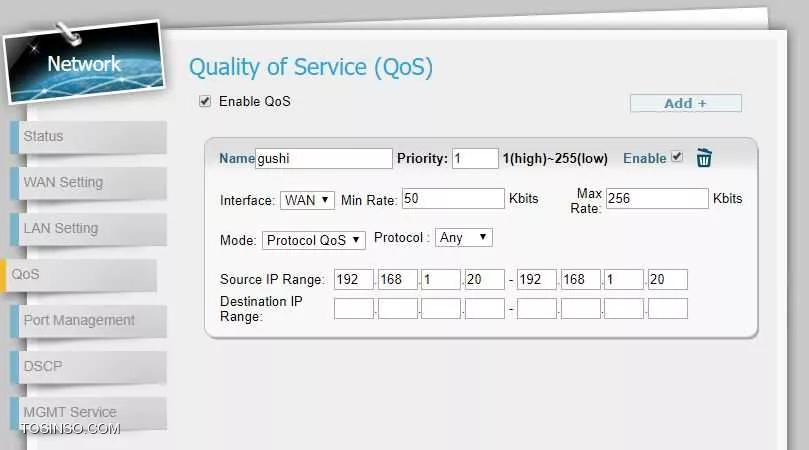Toggle the Enable QoS checkbox

pyautogui.click(x=205, y=101)
